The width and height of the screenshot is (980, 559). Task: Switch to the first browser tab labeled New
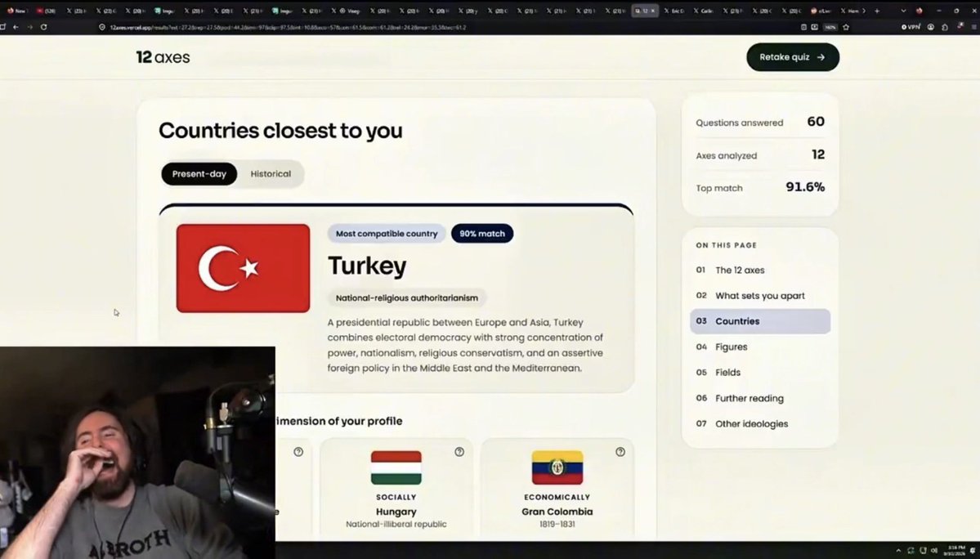tap(17, 11)
